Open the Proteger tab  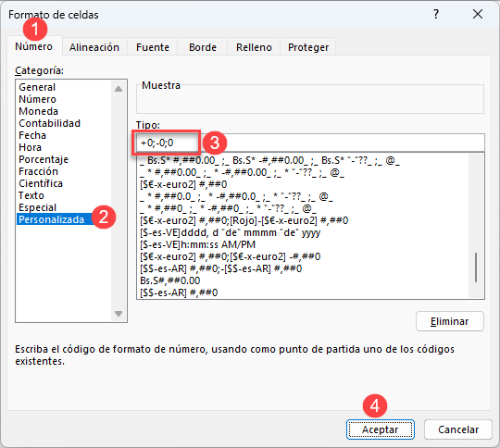308,47
